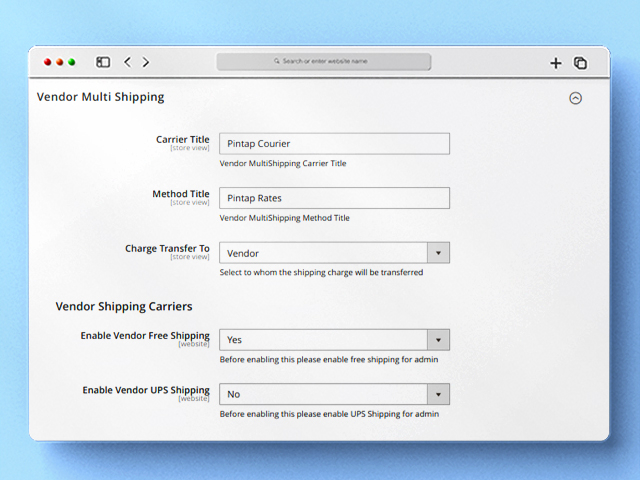
Task: Go forward using the right chevron
Action: (x=146, y=62)
